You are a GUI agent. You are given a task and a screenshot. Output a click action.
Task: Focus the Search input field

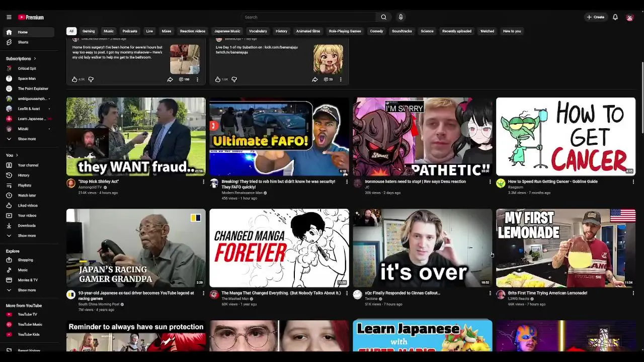pyautogui.click(x=308, y=17)
